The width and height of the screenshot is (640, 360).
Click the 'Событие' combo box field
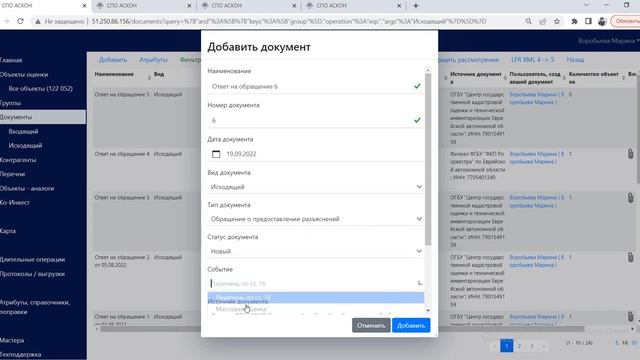pos(316,283)
